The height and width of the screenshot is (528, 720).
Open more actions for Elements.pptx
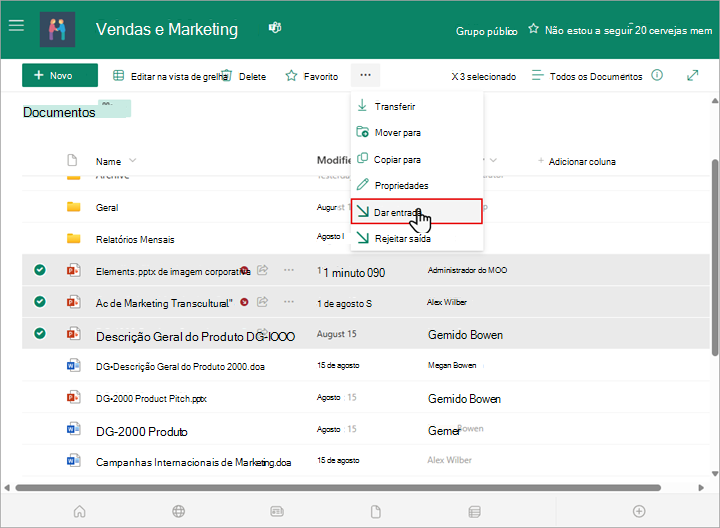[x=289, y=270]
